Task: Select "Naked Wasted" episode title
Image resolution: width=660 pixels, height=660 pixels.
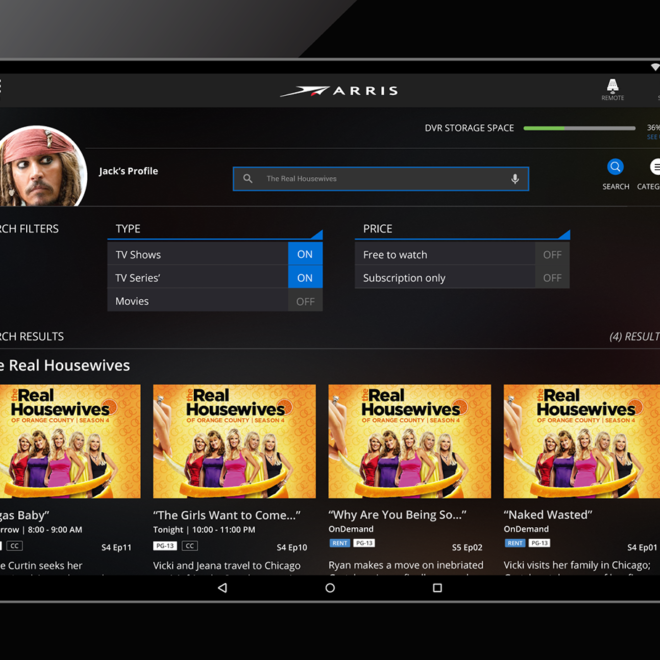Action: (548, 515)
